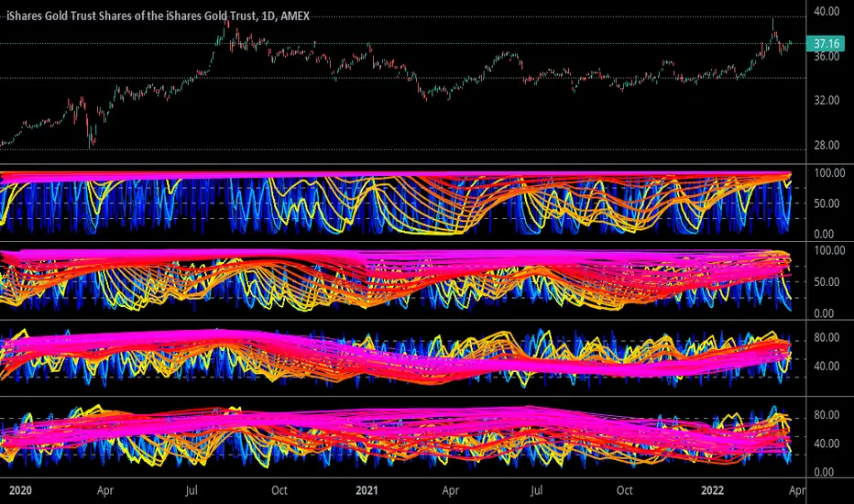Click the 2020 label on the time axis
854x504 pixels.
tap(20, 490)
